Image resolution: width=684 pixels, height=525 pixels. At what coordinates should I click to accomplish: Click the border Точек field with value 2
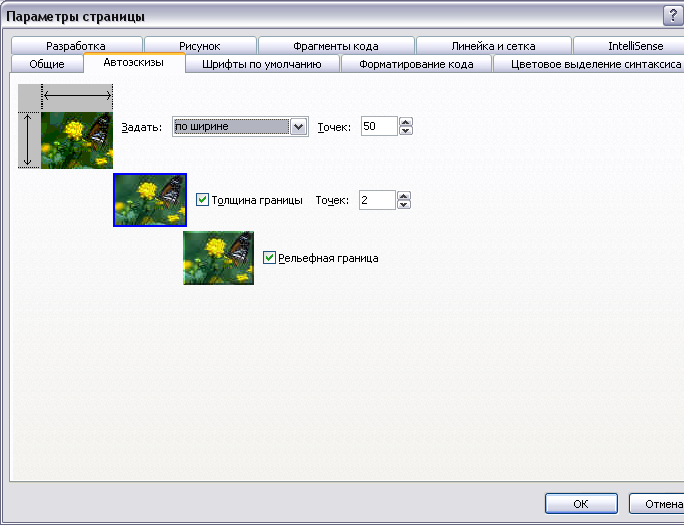[x=377, y=200]
